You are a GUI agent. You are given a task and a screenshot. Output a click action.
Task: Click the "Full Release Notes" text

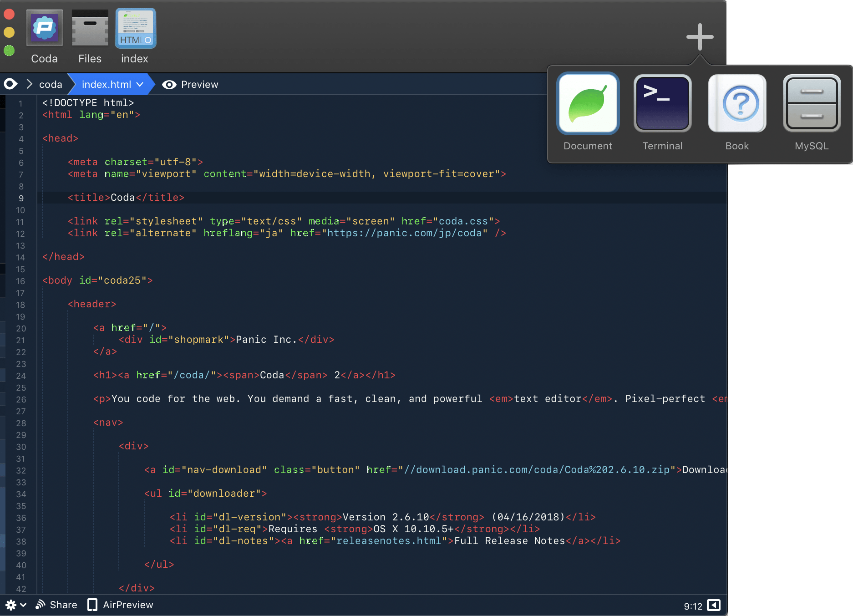click(510, 541)
